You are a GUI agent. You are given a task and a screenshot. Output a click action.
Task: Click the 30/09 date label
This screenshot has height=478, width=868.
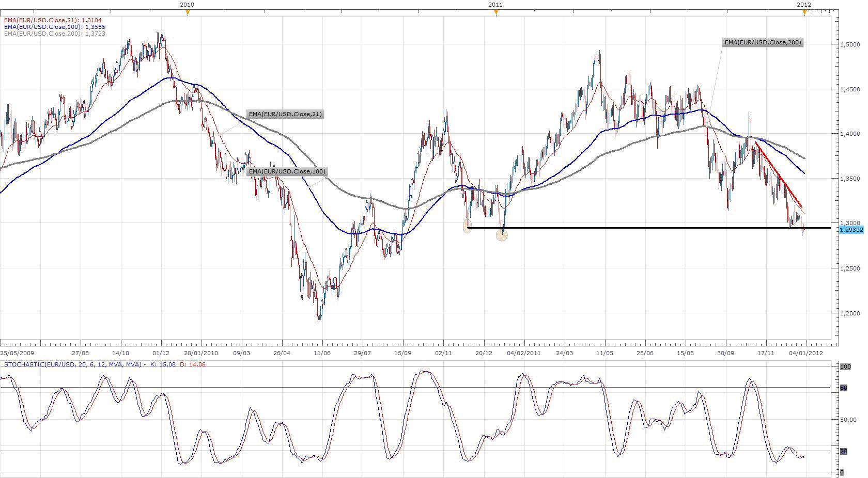pyautogui.click(x=725, y=353)
